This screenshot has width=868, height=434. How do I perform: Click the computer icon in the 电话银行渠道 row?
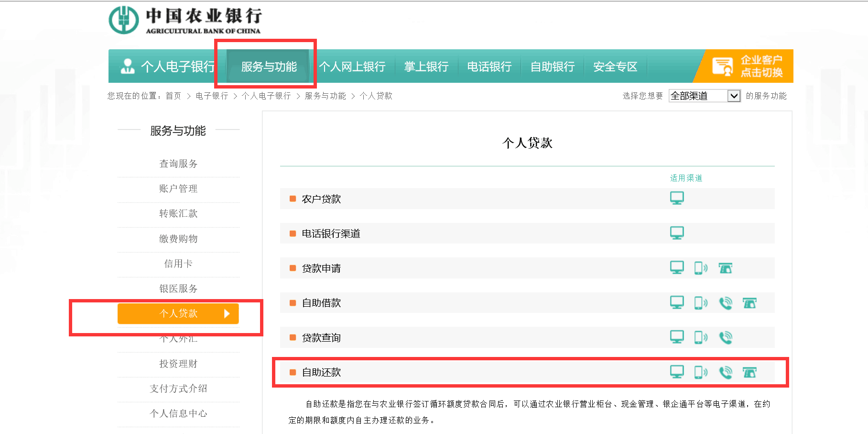[x=677, y=233]
